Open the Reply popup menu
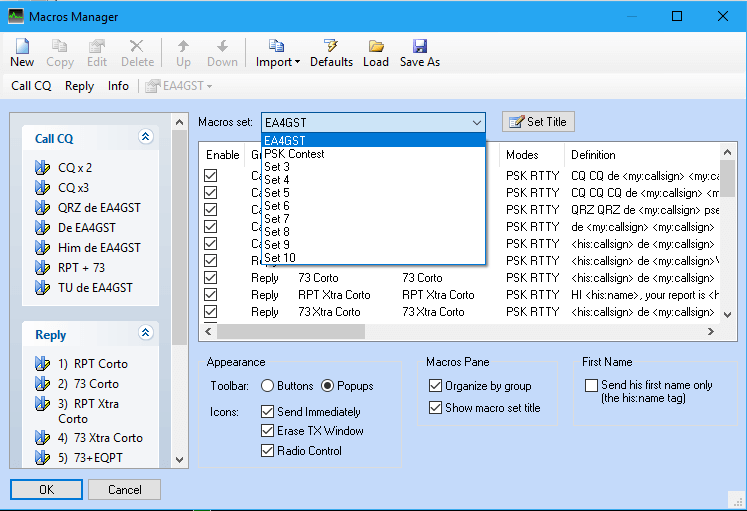Image resolution: width=747 pixels, height=511 pixels. click(x=80, y=86)
